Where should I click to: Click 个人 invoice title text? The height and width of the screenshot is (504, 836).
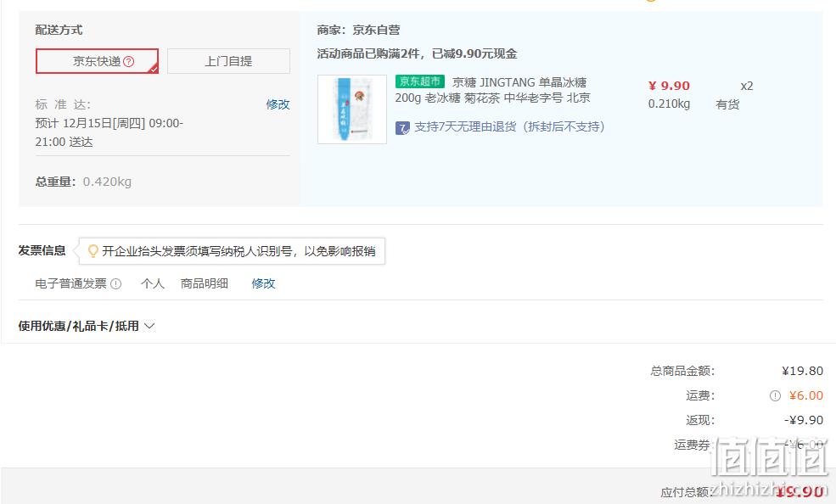coord(153,283)
